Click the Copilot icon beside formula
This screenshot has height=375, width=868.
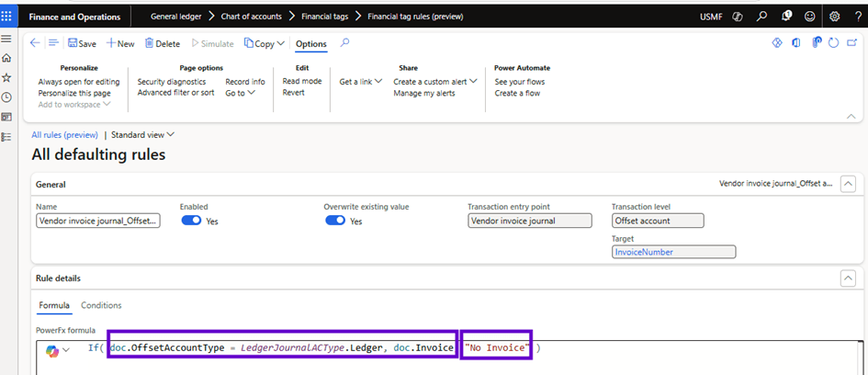pos(52,349)
